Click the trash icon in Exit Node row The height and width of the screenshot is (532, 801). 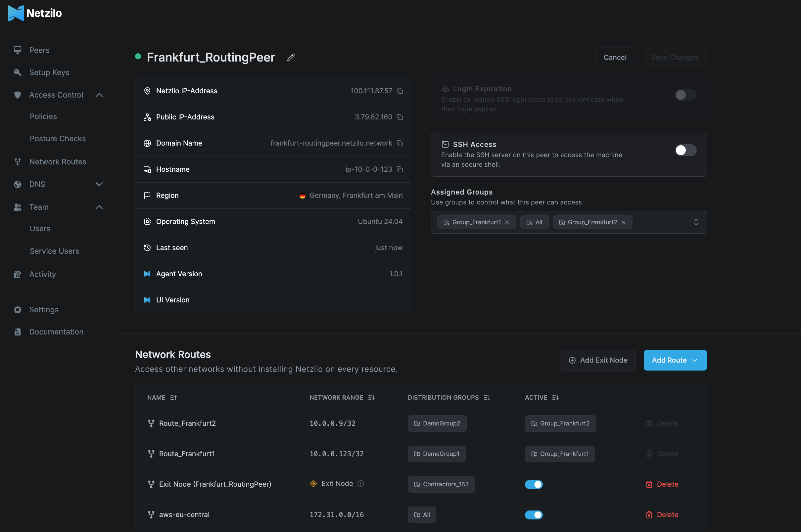(649, 484)
